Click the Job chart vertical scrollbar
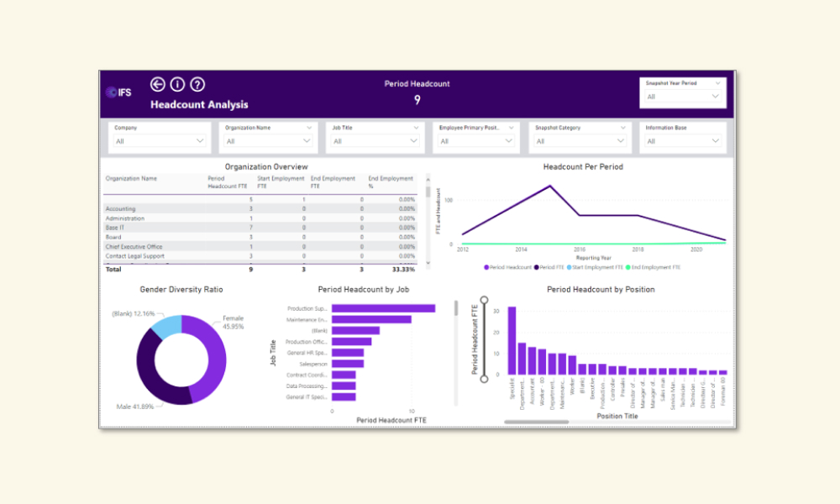 tap(456, 308)
